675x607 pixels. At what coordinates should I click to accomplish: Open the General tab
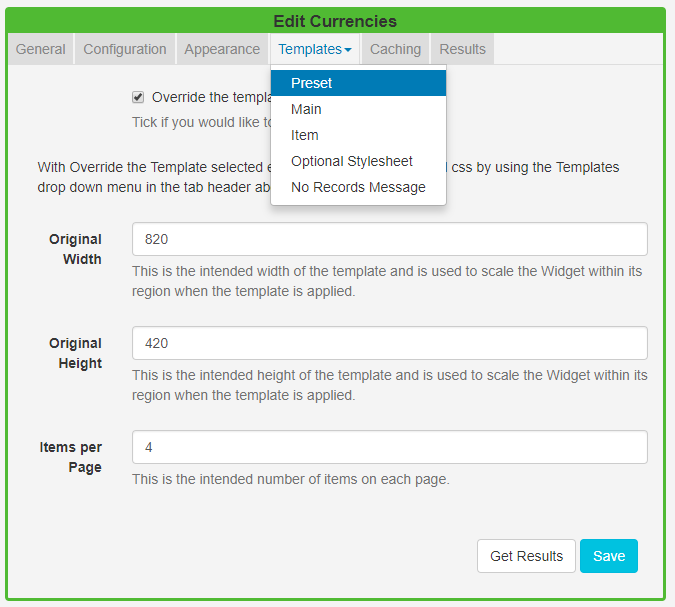pos(41,49)
